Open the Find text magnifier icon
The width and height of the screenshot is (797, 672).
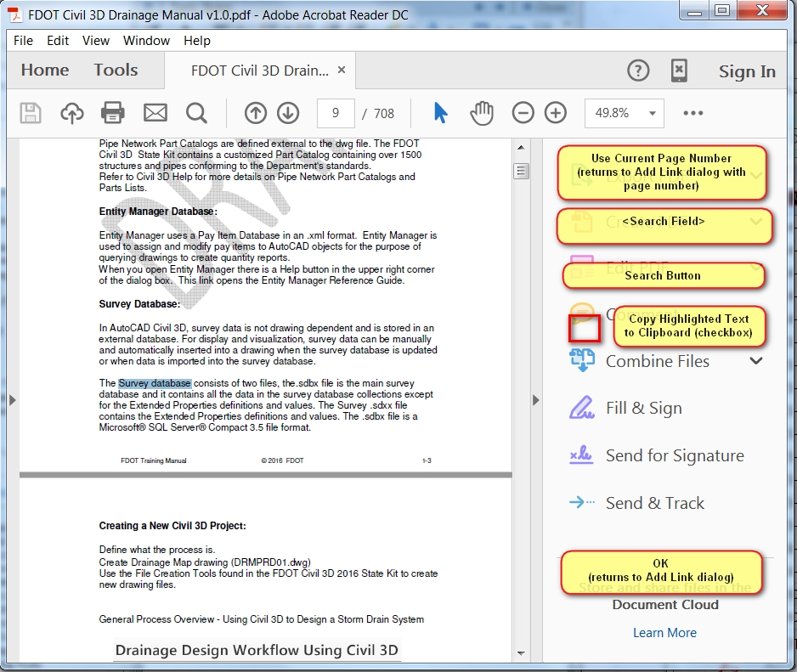pyautogui.click(x=196, y=113)
